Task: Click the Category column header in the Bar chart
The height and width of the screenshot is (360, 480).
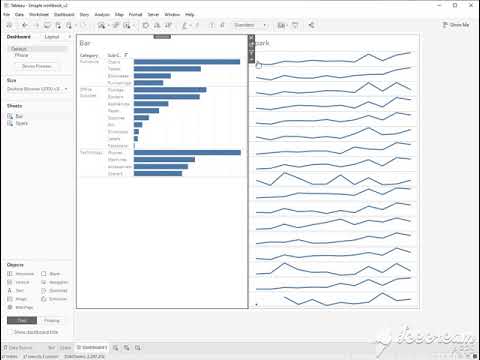Action: pos(89,55)
